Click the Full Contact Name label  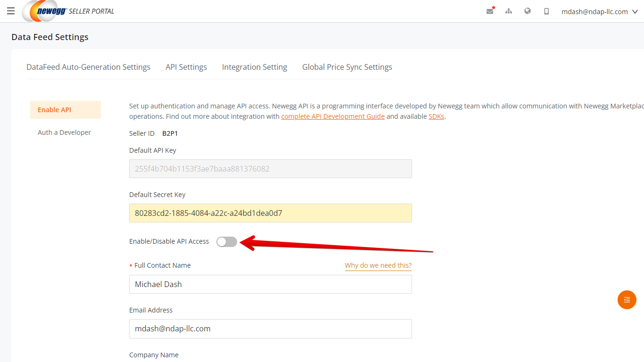(163, 265)
